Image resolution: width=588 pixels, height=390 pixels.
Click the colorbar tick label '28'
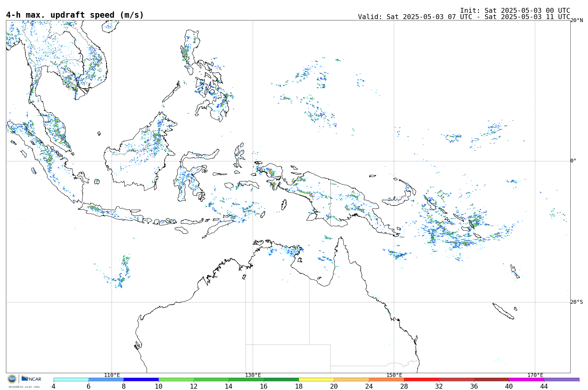point(404,386)
